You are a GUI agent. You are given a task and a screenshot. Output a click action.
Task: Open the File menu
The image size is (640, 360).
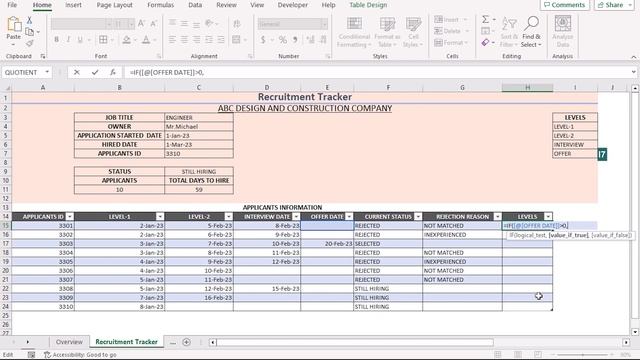(12, 5)
